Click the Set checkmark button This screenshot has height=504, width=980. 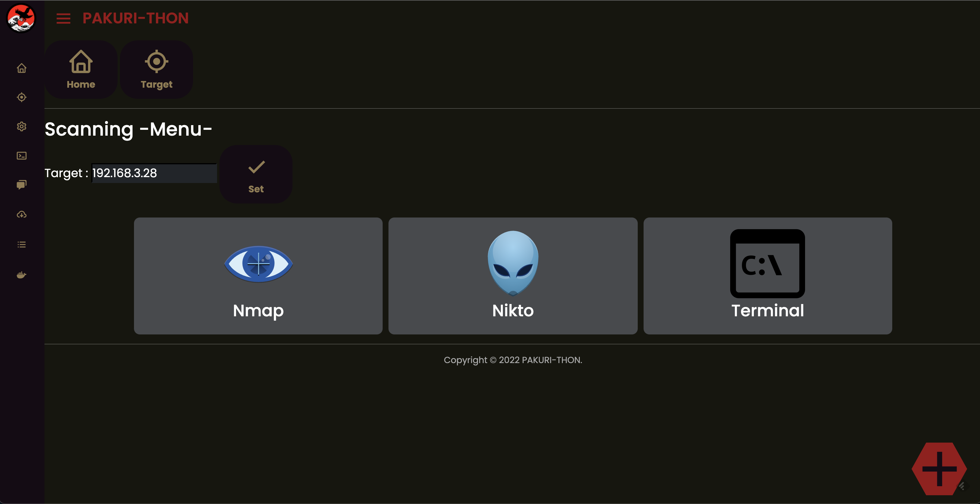coord(256,174)
